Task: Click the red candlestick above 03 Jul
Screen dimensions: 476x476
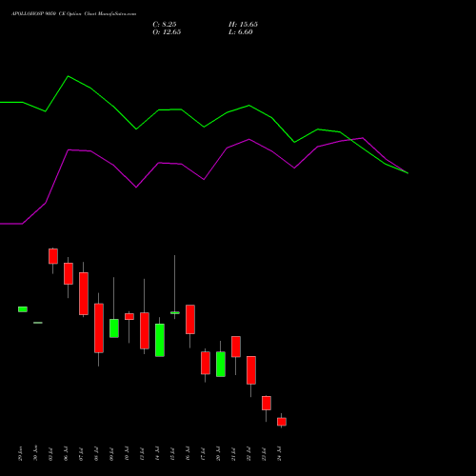Action: click(x=53, y=256)
